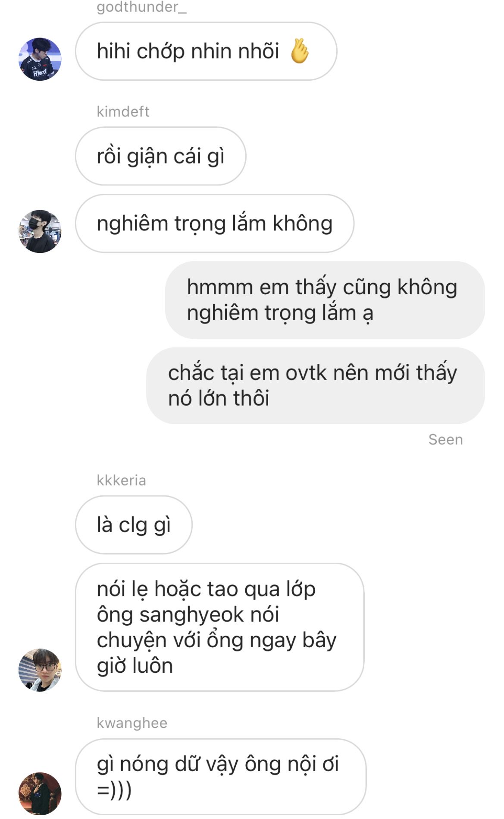Tap sent message "hmmm em thấy cũng không"
This screenshot has height=819, width=504.
(x=325, y=300)
